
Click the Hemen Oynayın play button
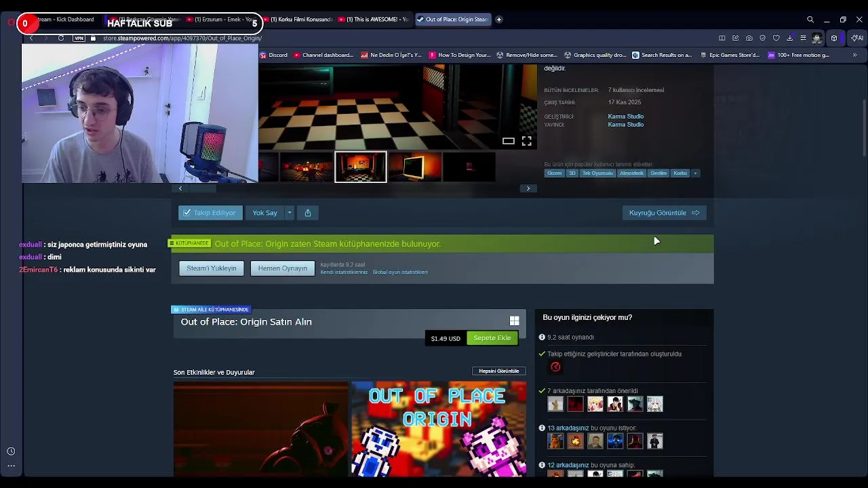coord(283,268)
